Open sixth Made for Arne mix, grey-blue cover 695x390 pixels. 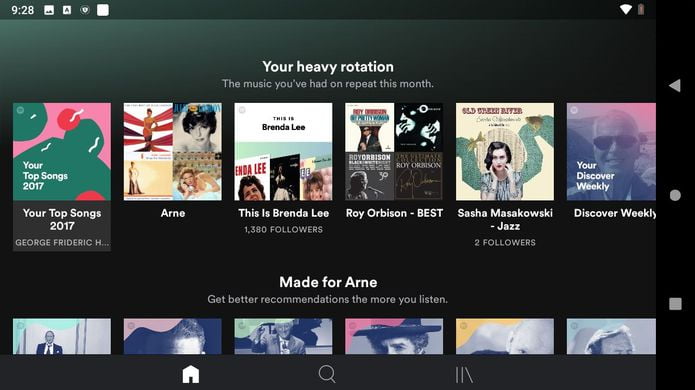[x=611, y=336]
